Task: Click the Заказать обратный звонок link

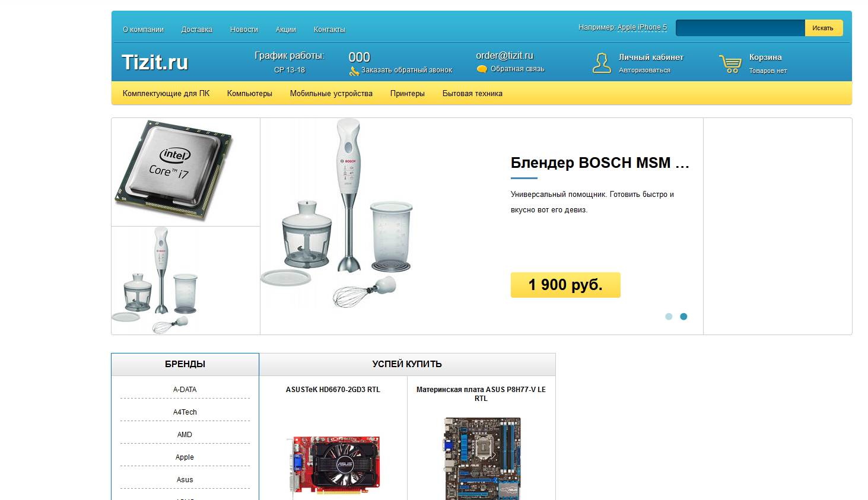Action: coord(407,70)
